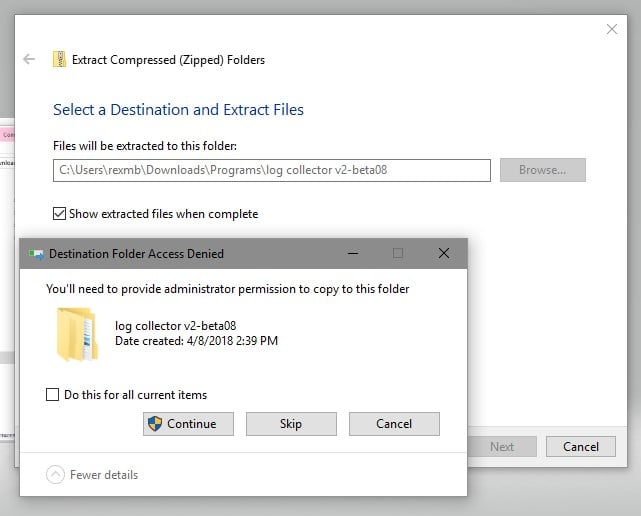This screenshot has width=641, height=516.
Task: Toggle Show extracted files when complete checkbox
Action: click(59, 213)
